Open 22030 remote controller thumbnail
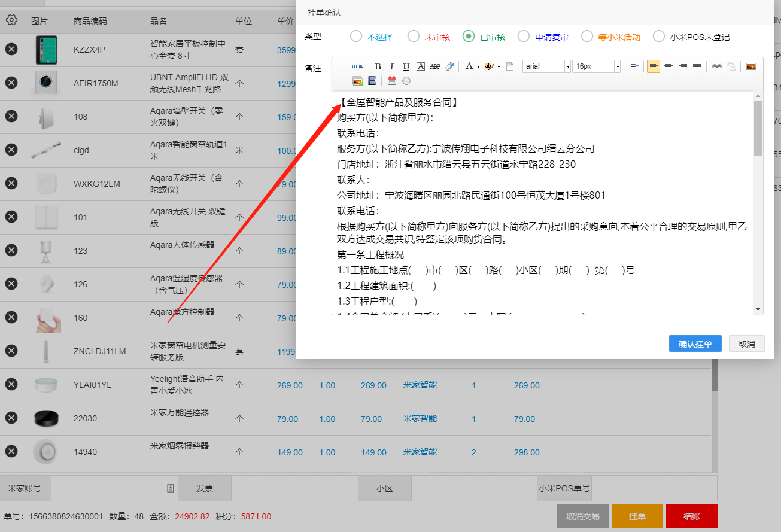 [x=46, y=418]
